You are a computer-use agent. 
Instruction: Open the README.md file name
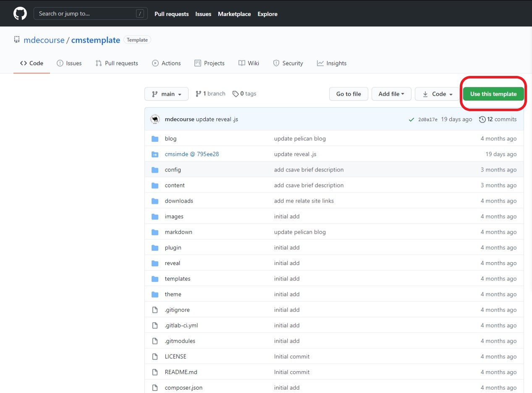coord(181,372)
